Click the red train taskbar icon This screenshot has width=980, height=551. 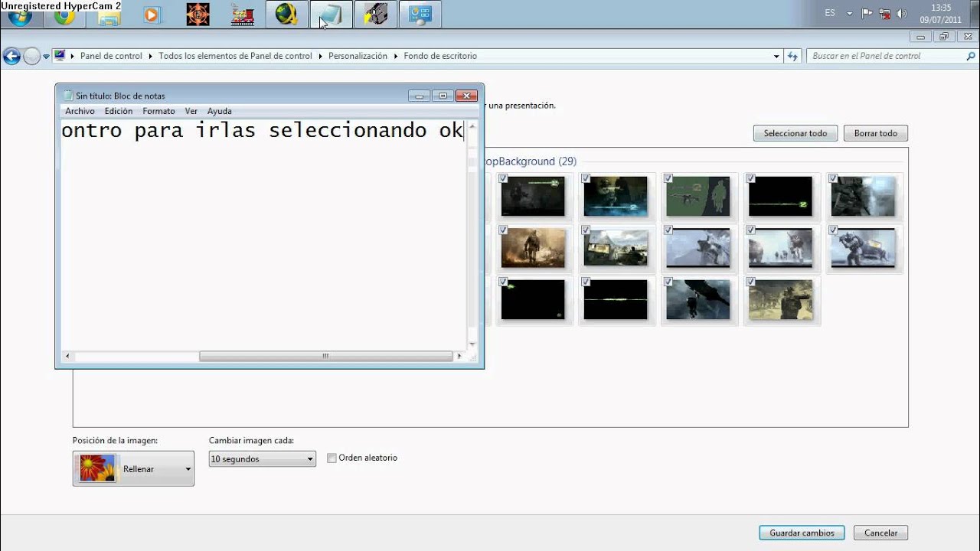click(242, 15)
